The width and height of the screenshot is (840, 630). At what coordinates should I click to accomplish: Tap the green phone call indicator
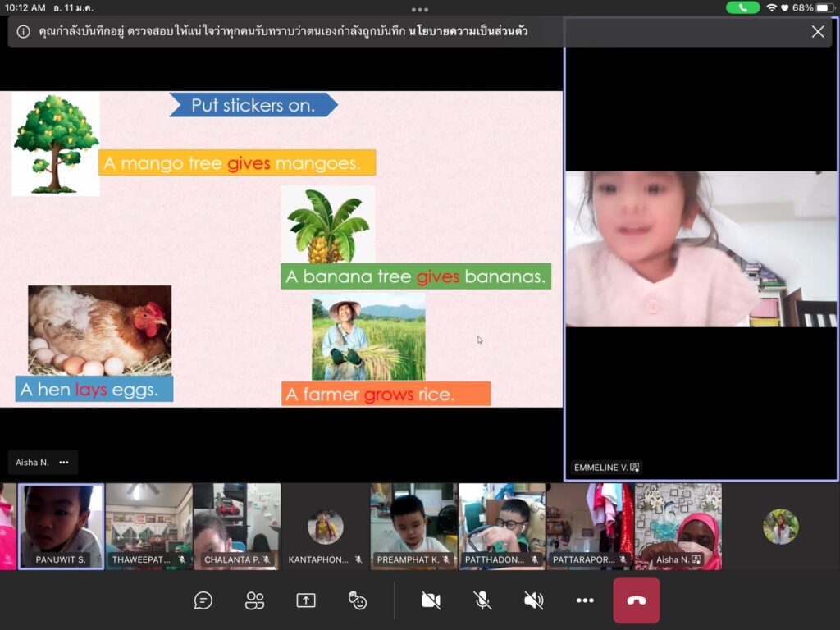(742, 7)
